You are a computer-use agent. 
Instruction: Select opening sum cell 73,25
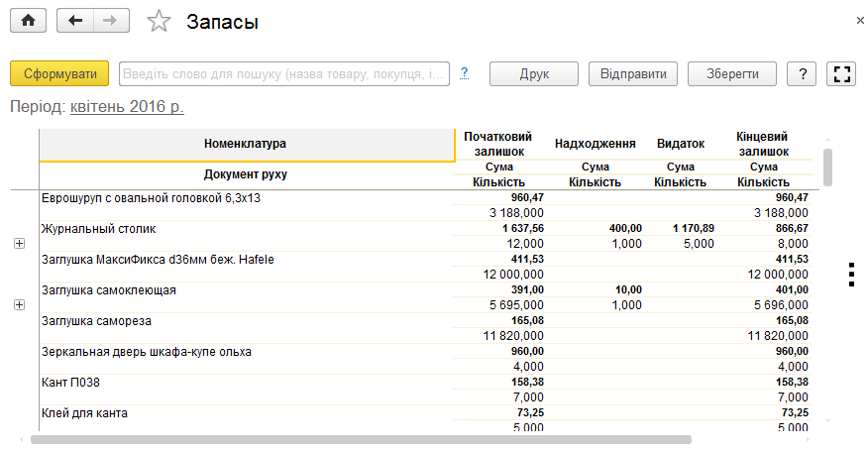[x=530, y=412]
